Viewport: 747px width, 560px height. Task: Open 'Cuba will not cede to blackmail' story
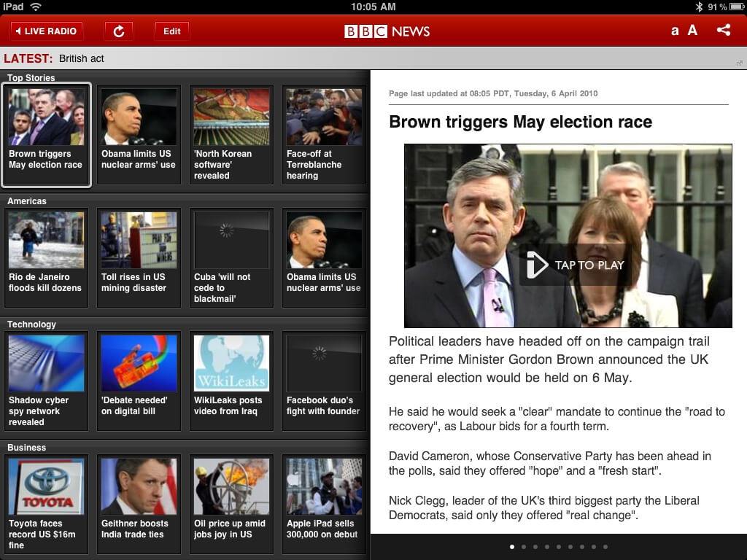coord(231,257)
